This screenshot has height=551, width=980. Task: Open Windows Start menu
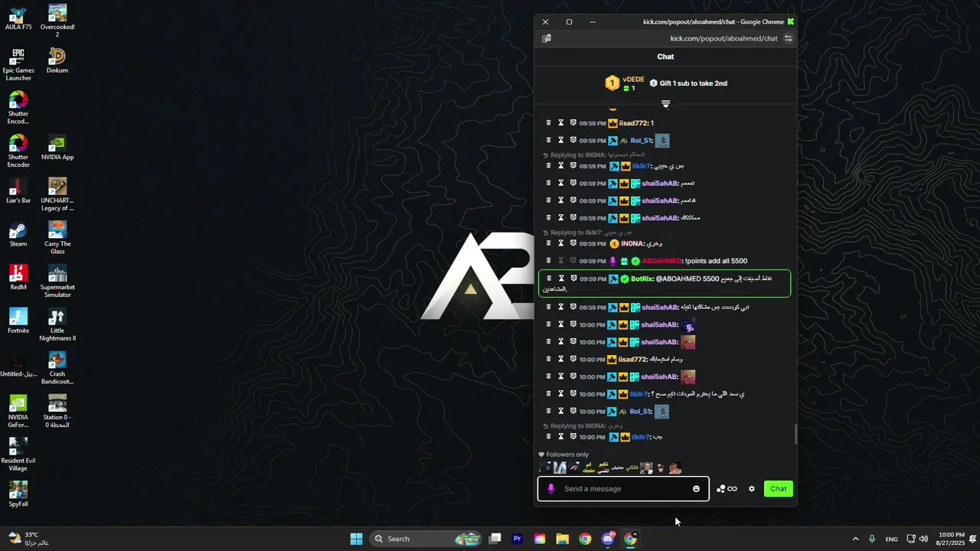coord(356,539)
